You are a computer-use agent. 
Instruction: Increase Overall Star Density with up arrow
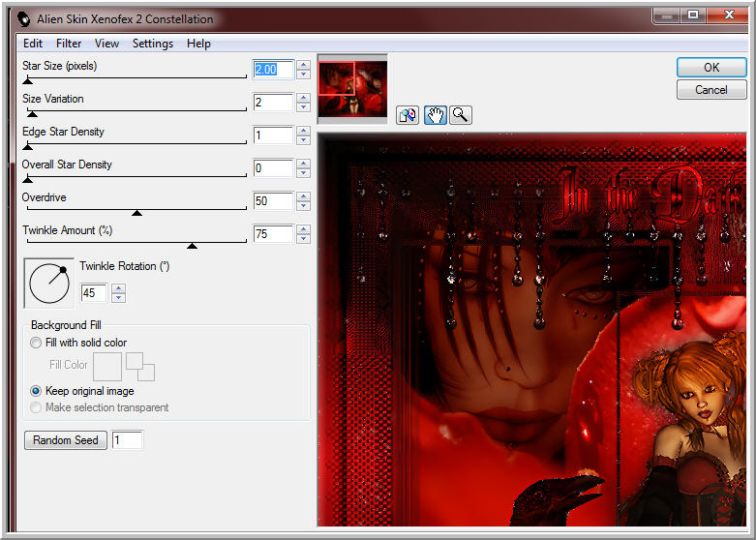pos(303,164)
